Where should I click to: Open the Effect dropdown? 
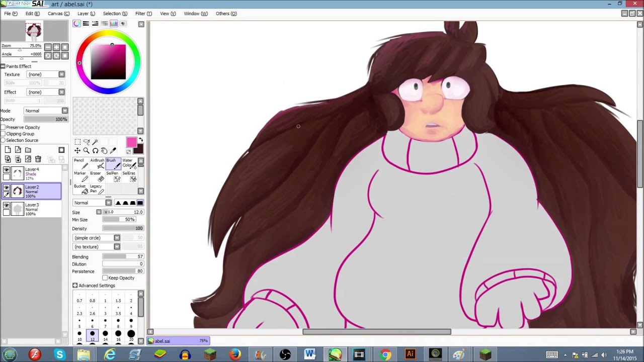[45, 92]
